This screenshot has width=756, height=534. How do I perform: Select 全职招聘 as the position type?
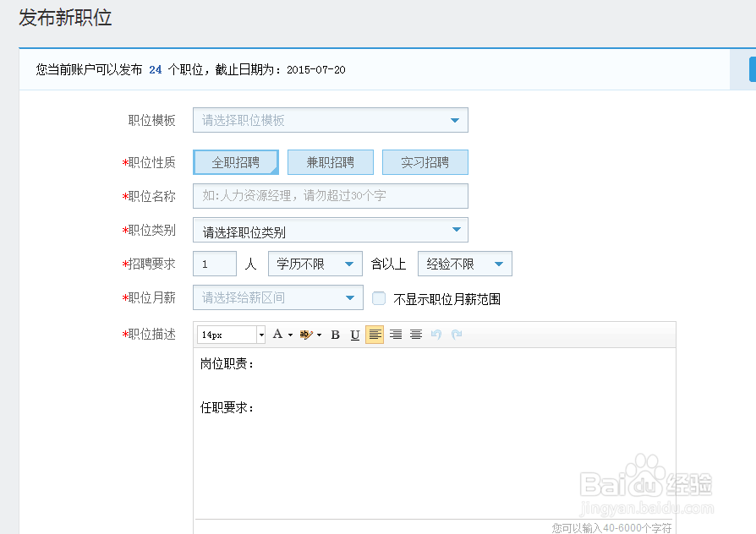(x=235, y=162)
